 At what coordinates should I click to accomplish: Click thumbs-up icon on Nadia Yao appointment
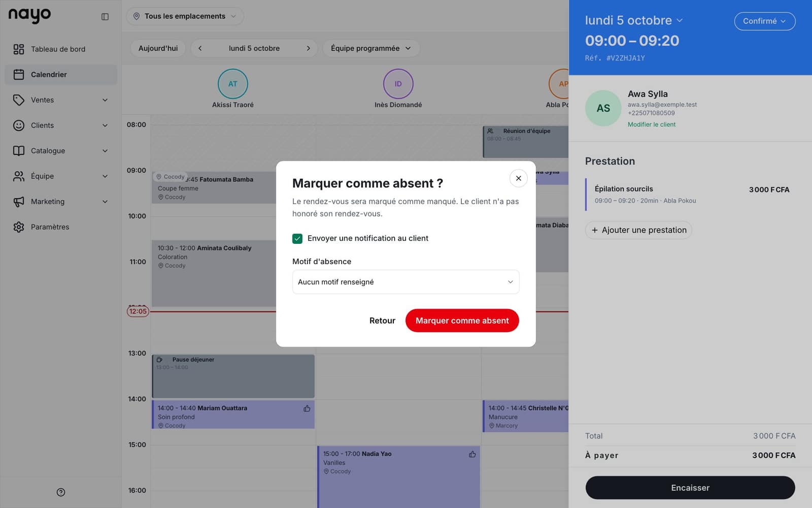pyautogui.click(x=472, y=454)
